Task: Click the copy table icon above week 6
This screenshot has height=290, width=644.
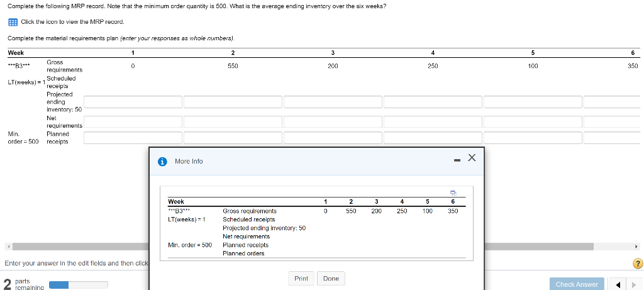Action: pyautogui.click(x=453, y=192)
